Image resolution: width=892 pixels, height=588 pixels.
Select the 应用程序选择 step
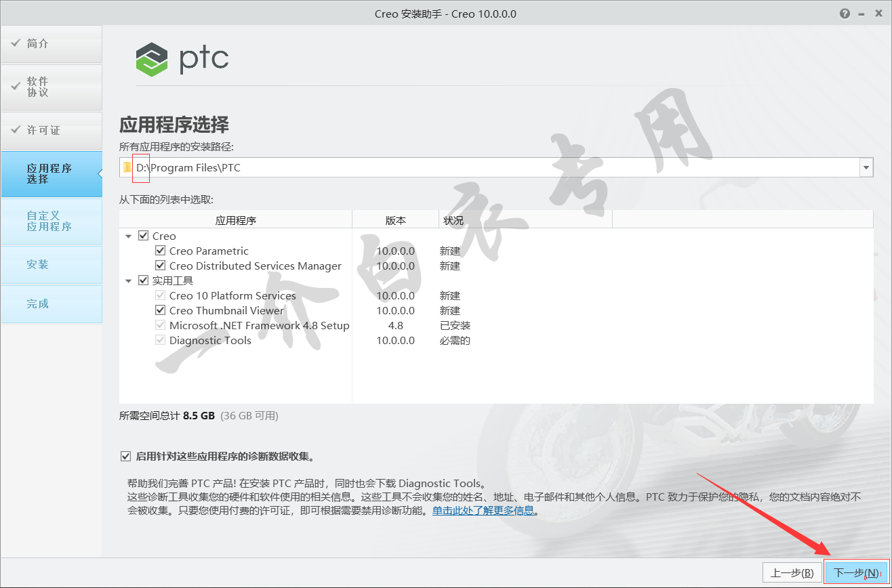(52, 174)
